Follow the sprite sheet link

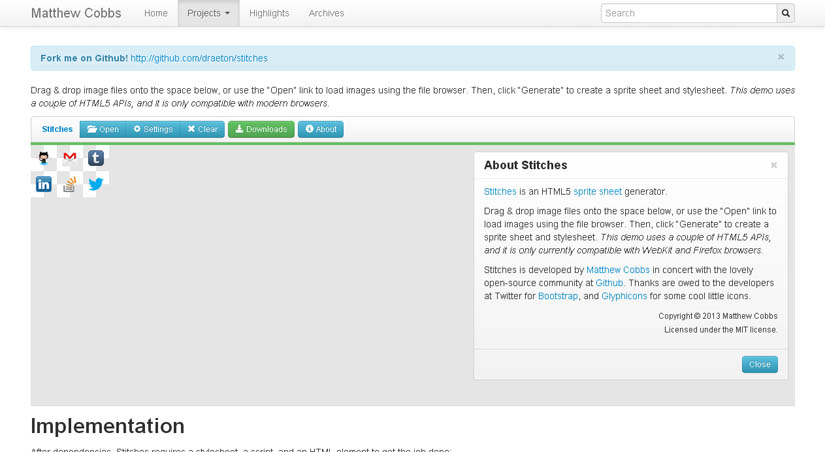pos(597,192)
